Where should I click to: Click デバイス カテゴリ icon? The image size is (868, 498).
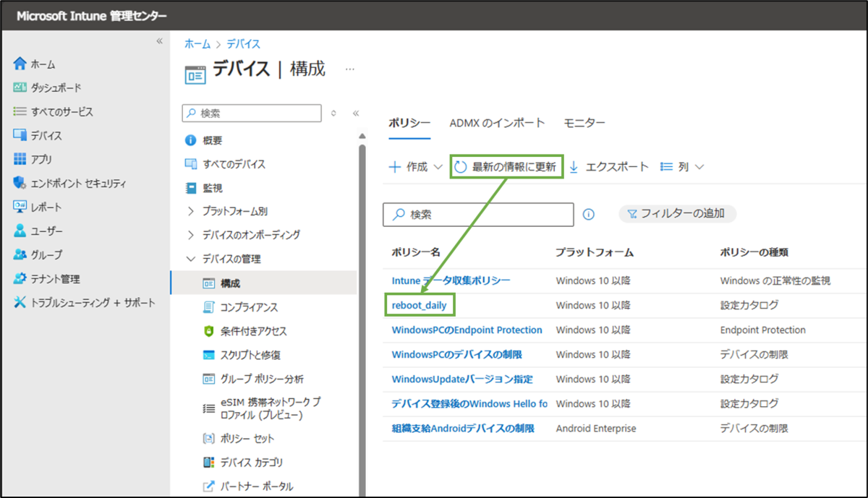[208, 462]
